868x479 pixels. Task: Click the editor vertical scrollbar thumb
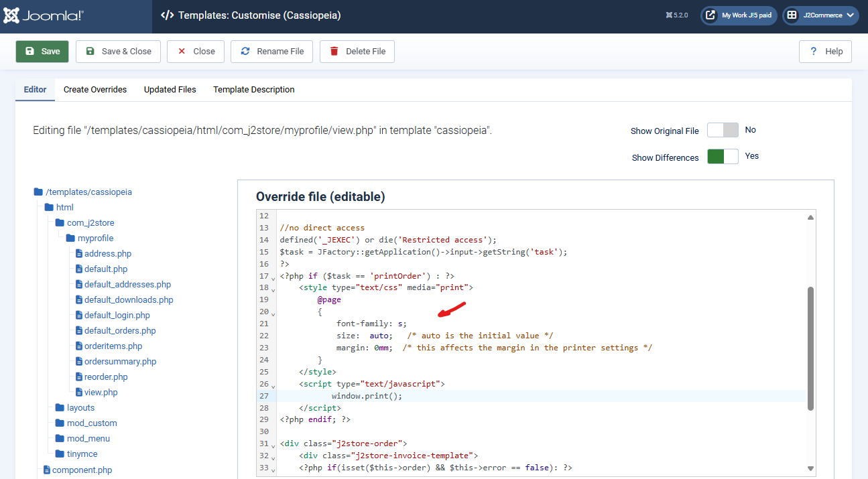tap(810, 348)
